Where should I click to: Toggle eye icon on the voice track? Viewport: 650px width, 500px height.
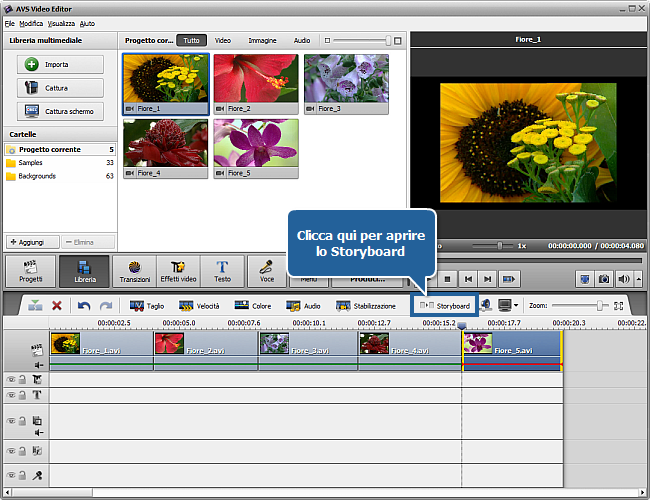tap(11, 477)
